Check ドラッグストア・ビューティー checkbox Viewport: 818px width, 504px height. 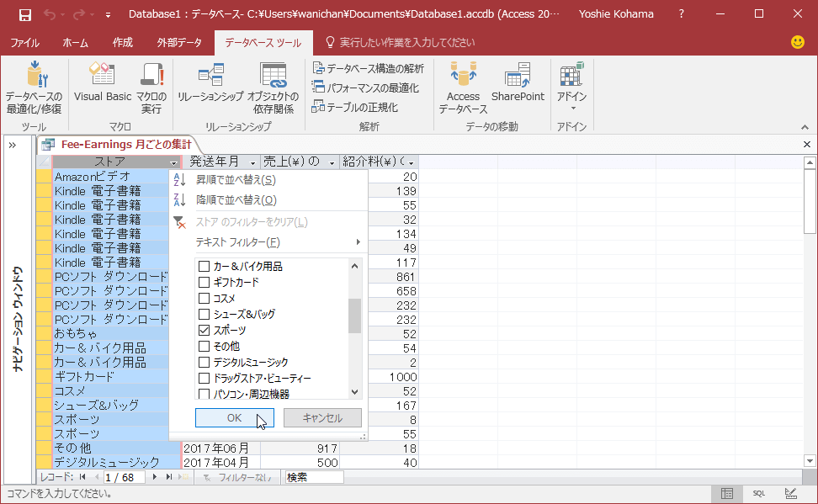(204, 379)
